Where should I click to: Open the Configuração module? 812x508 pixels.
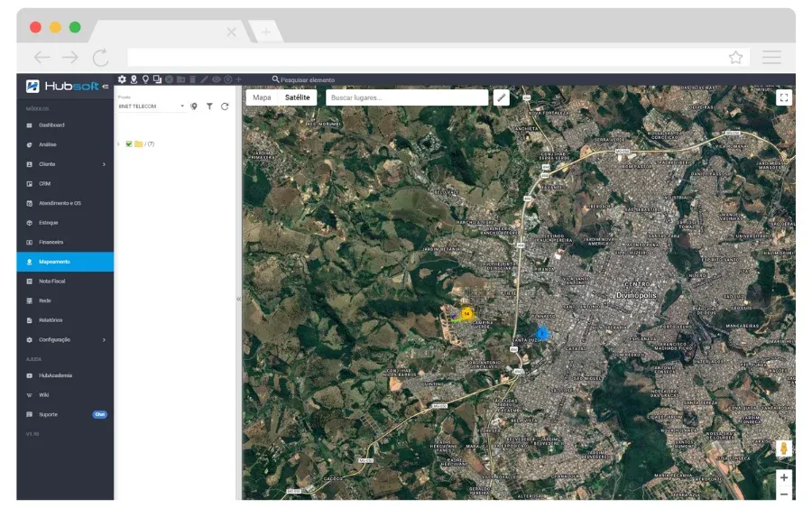coord(65,339)
